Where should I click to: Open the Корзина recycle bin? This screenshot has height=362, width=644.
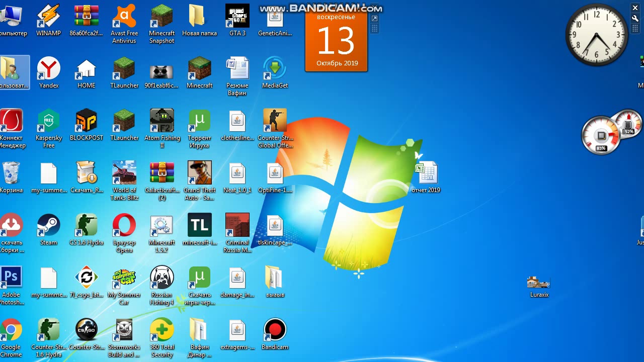click(x=11, y=177)
